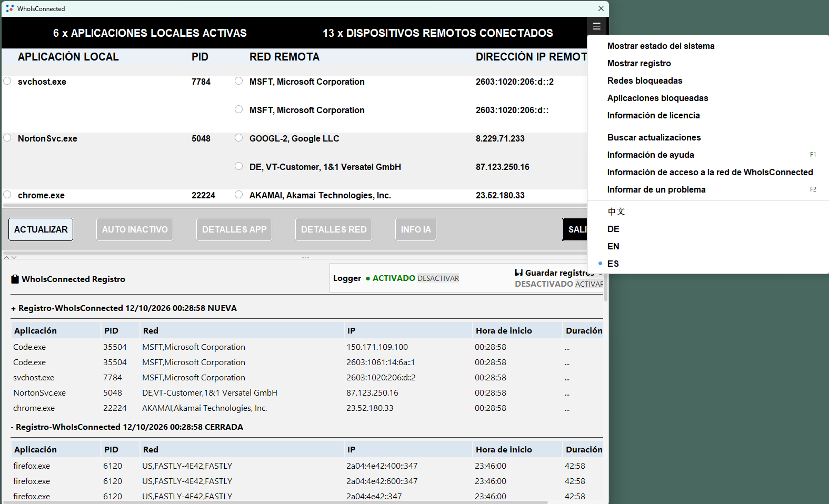Click the splitter handle dots between panes
Screen dimensions: 829x504
305,257
